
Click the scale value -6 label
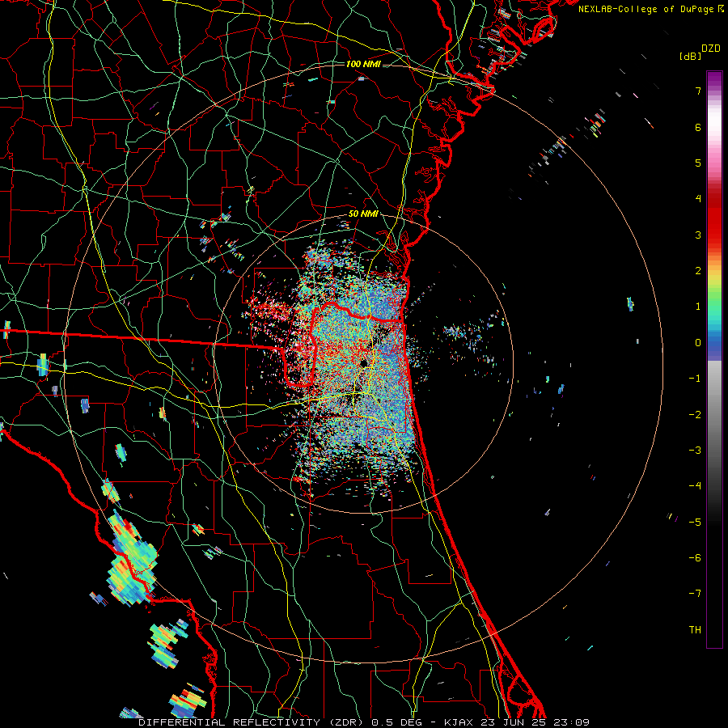pyautogui.click(x=695, y=558)
